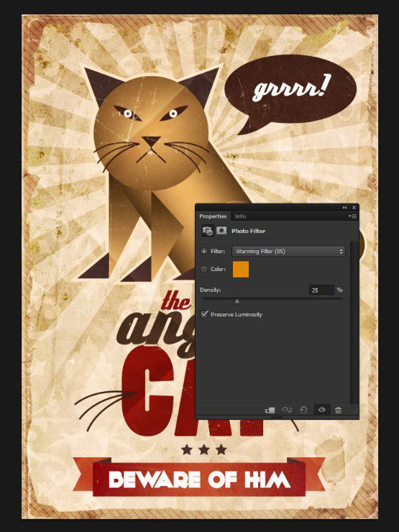
Task: Click the "Density:" label
Action: tap(211, 290)
